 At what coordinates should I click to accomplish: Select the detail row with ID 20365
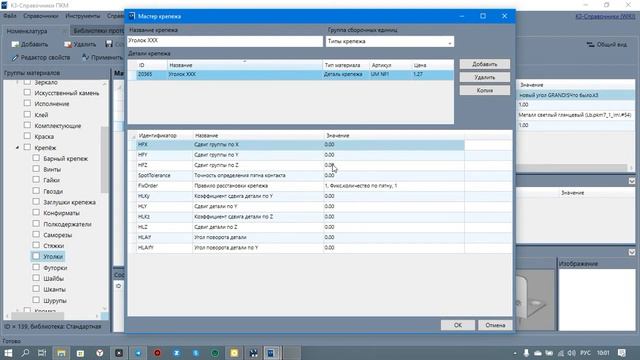click(291, 75)
